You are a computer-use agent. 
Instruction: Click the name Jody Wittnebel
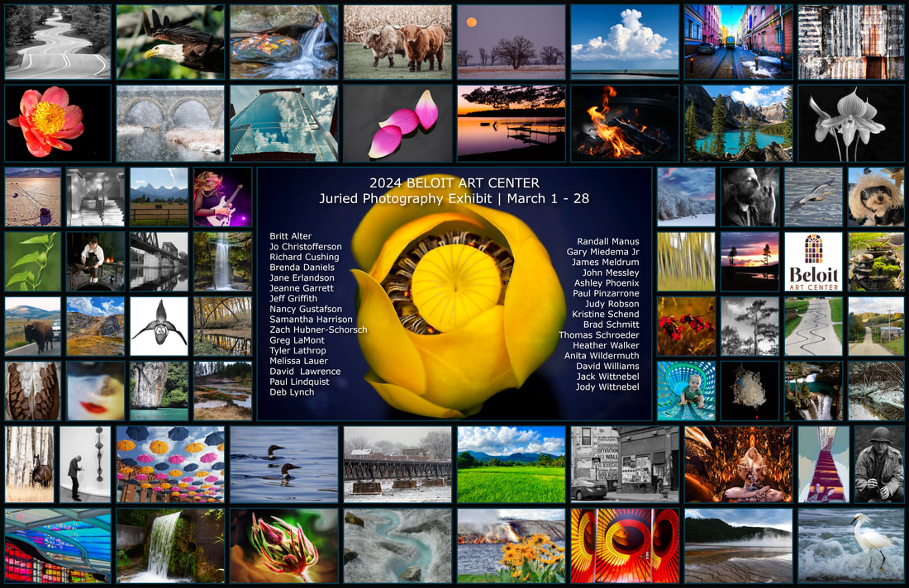pos(607,387)
